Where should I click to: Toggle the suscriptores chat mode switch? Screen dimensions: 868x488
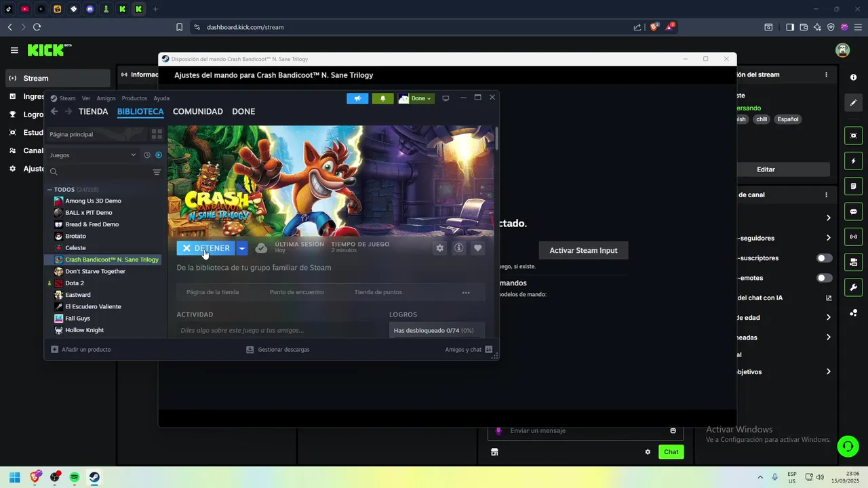click(824, 258)
